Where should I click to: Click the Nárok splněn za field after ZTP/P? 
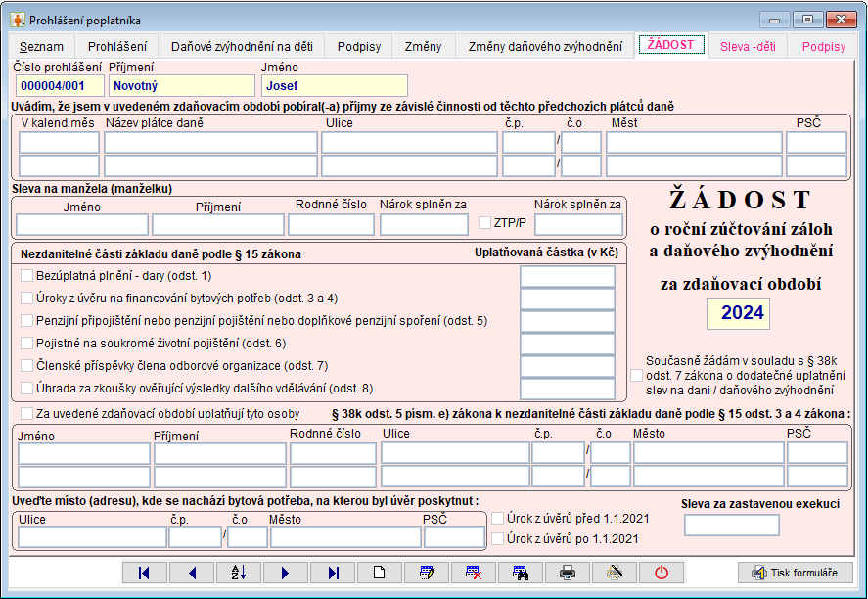pos(579,225)
